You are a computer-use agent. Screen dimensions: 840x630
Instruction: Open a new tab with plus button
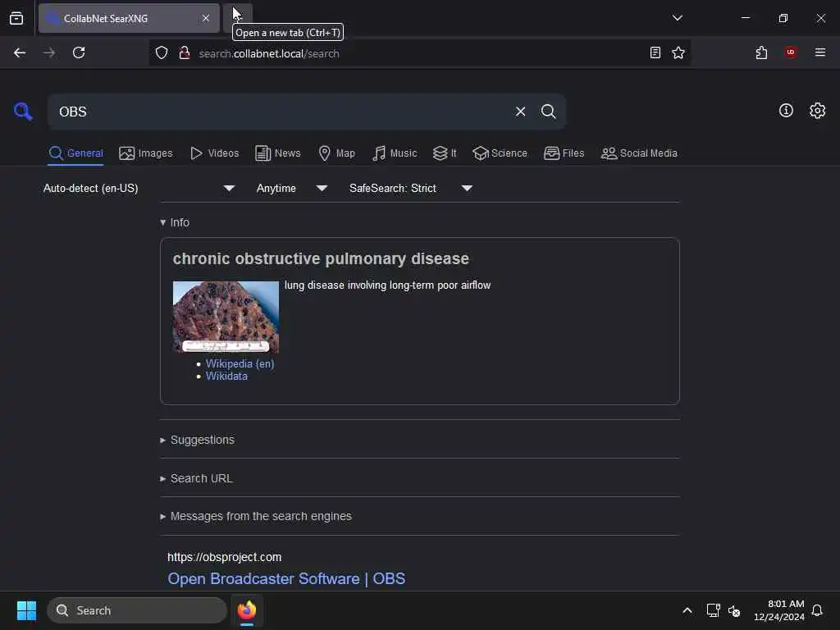(237, 18)
